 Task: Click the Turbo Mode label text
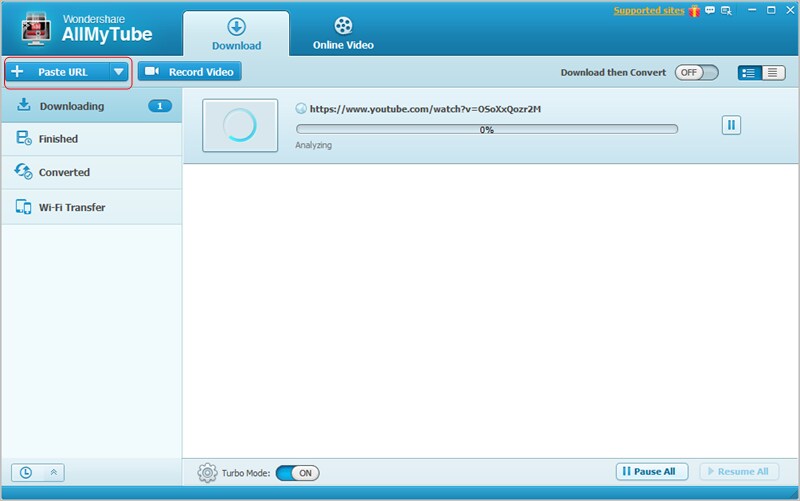coord(246,473)
